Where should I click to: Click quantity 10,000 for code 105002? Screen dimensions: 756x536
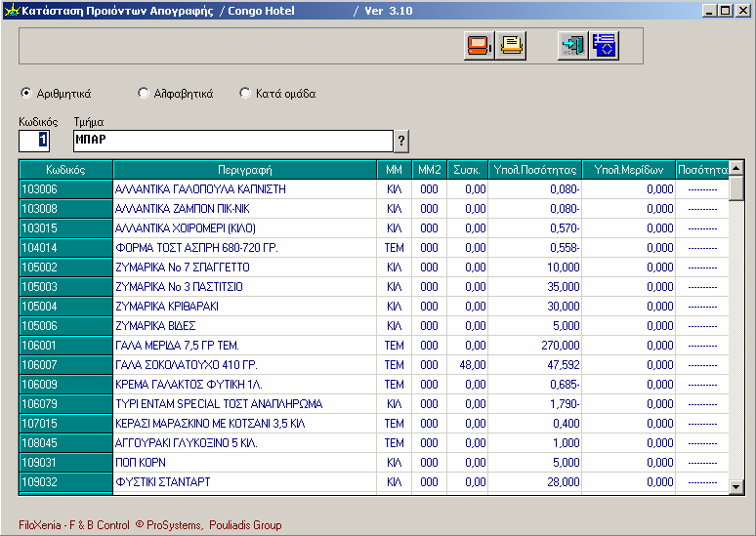pos(534,268)
